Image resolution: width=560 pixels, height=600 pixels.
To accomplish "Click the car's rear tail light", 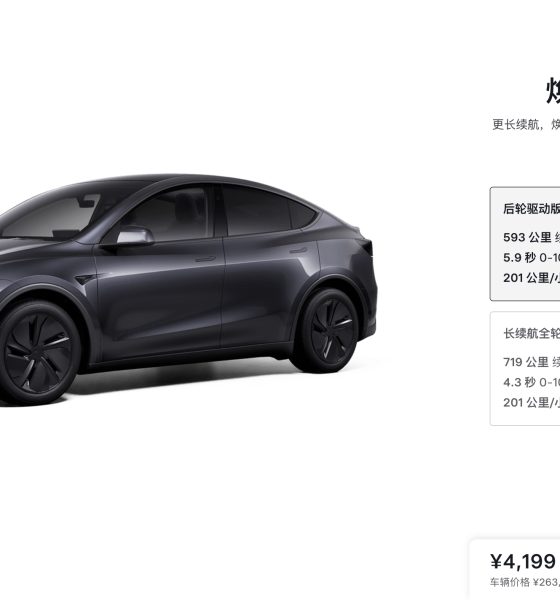I will tap(367, 248).
